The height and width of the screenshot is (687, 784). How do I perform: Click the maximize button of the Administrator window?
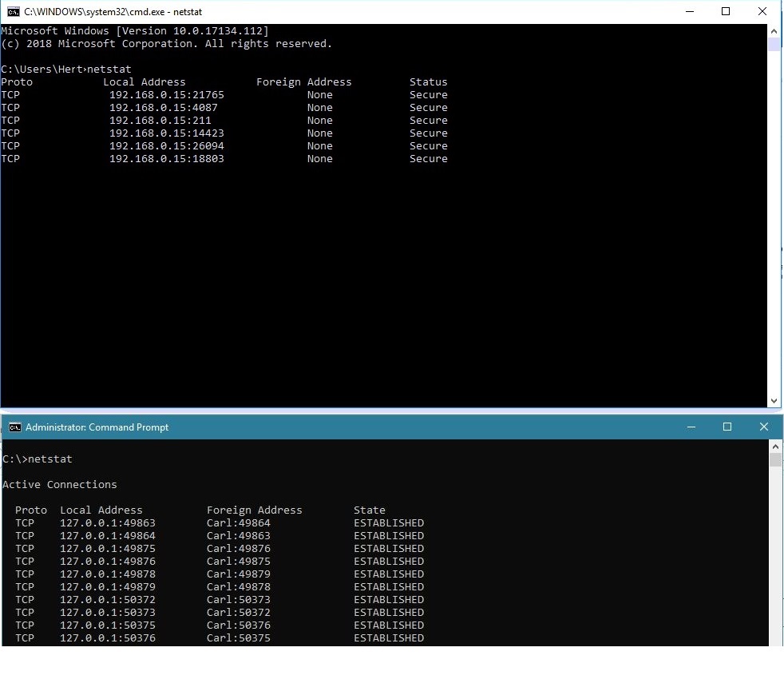point(727,427)
